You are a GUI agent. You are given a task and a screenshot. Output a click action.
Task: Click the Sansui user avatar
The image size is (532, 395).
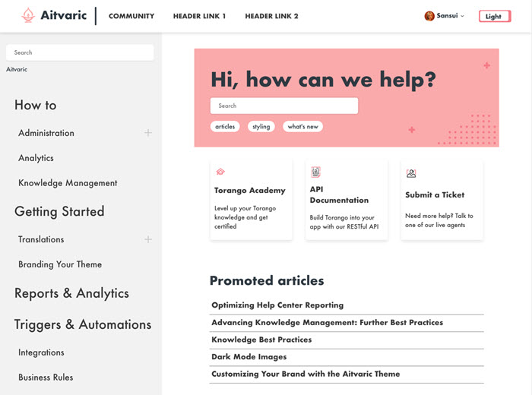click(429, 16)
